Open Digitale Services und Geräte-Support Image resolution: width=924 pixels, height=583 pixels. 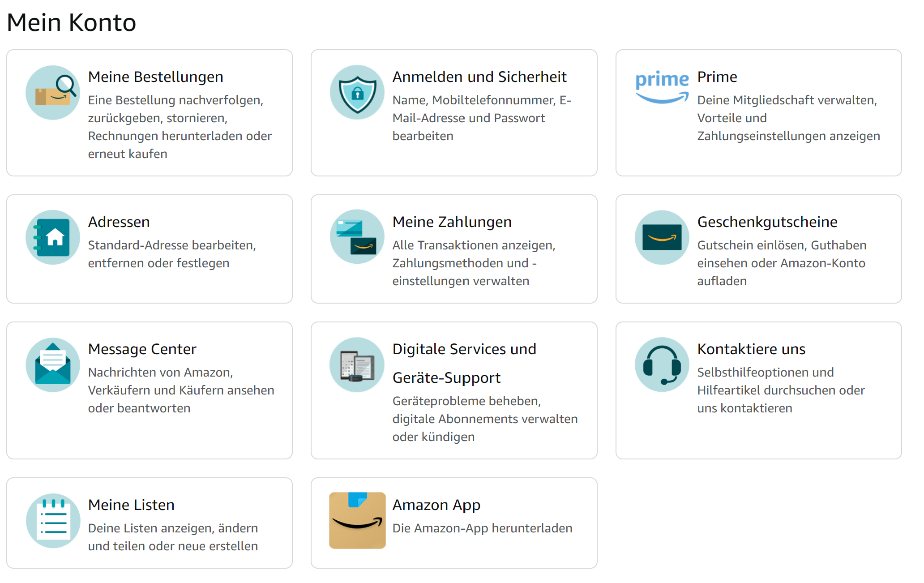click(464, 363)
